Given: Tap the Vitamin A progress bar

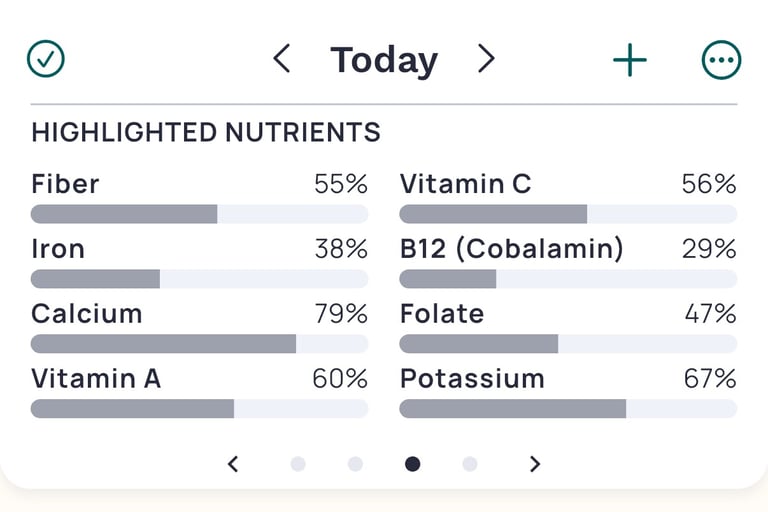Looking at the screenshot, I should pos(199,408).
